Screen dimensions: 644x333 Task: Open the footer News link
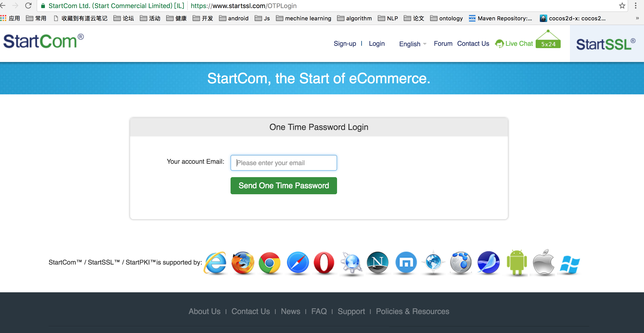pos(291,311)
